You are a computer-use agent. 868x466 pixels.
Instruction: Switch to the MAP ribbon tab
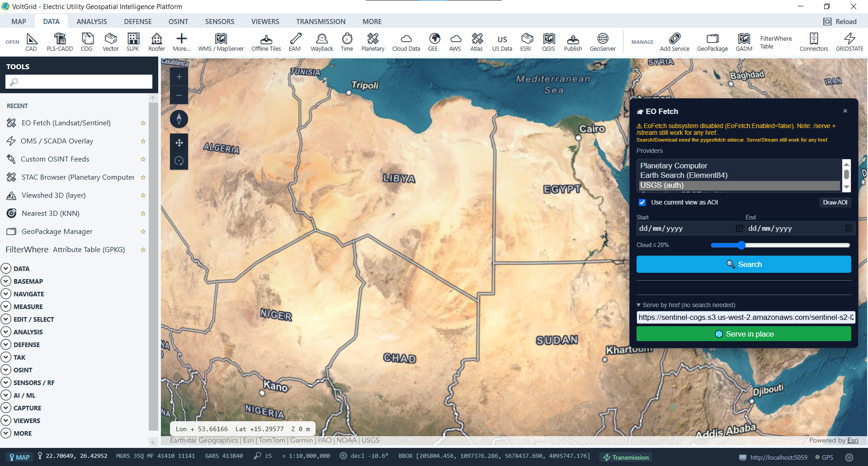tap(19, 21)
